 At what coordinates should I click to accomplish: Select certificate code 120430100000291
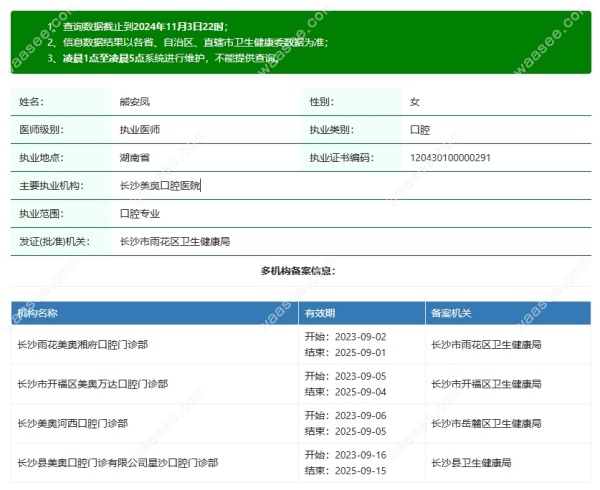(450, 158)
